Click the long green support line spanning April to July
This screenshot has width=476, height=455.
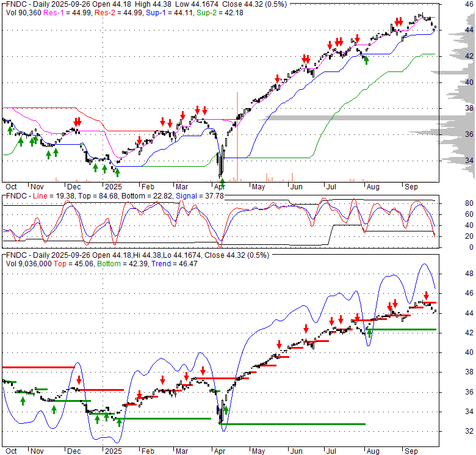point(294,424)
